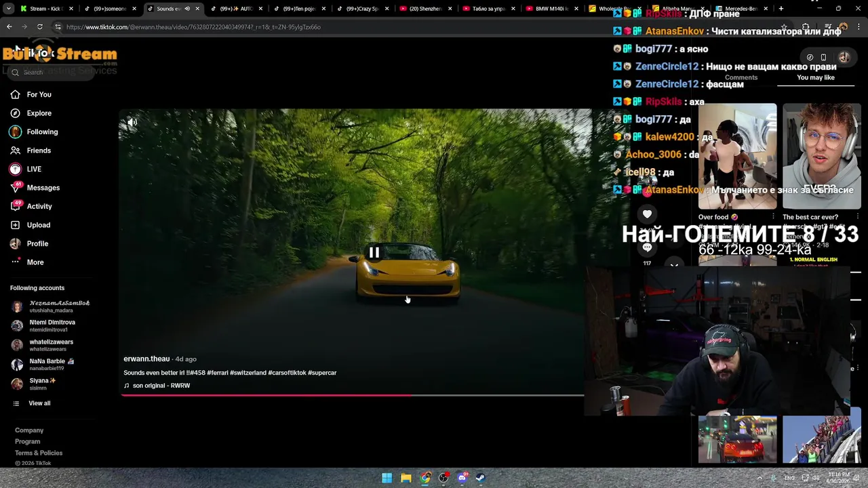Open options menu for 'Over food' video
The height and width of the screenshot is (488, 868).
[774, 217]
